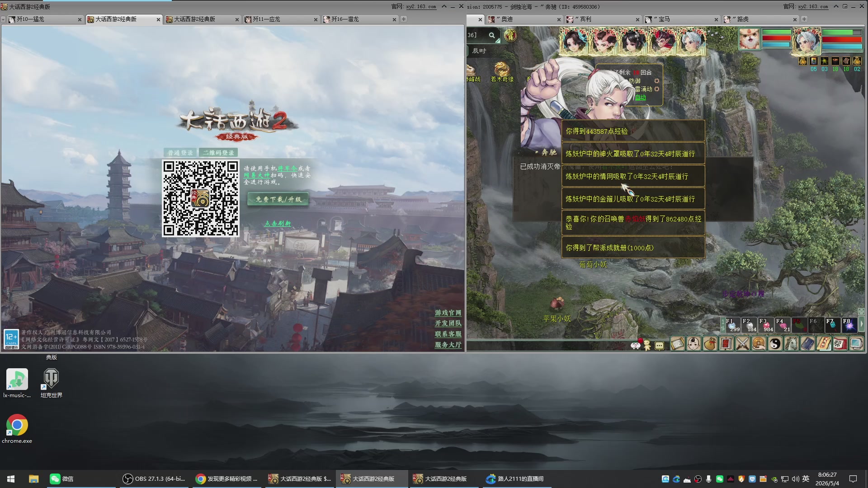This screenshot has height=488, width=868.
Task: Click the login QR code image
Action: 201,198
